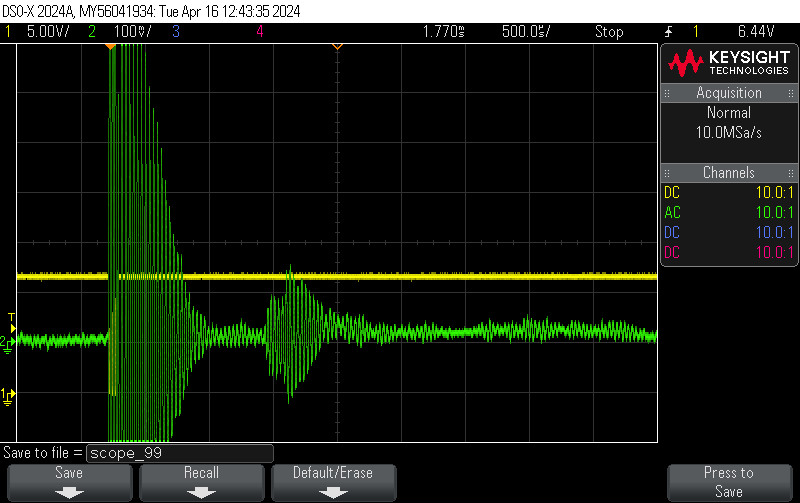Click the Acquisition panel header
The height and width of the screenshot is (503, 800).
tap(728, 93)
